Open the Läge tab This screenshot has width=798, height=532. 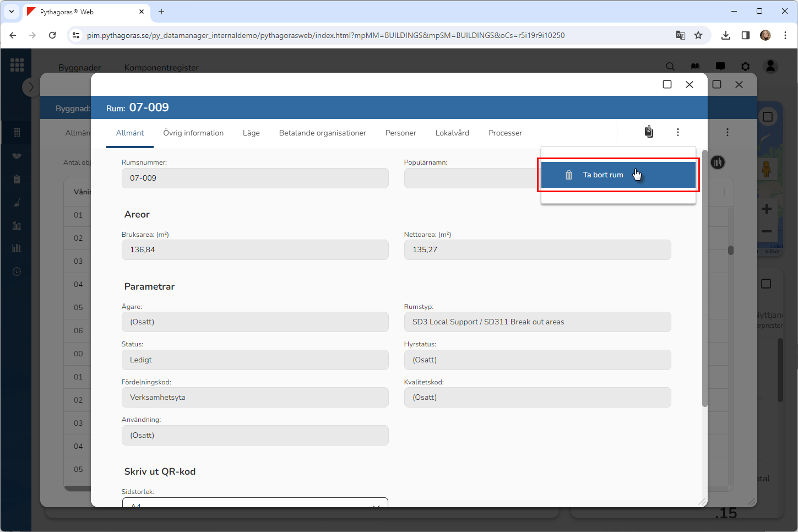point(251,133)
